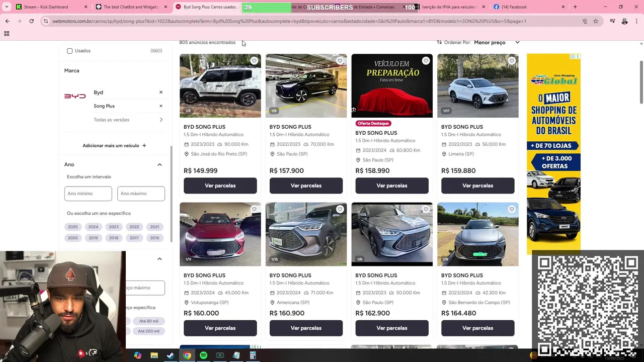The image size is (644, 362).
Task: Open the Veículo em preparação listing image
Action: coord(392,85)
